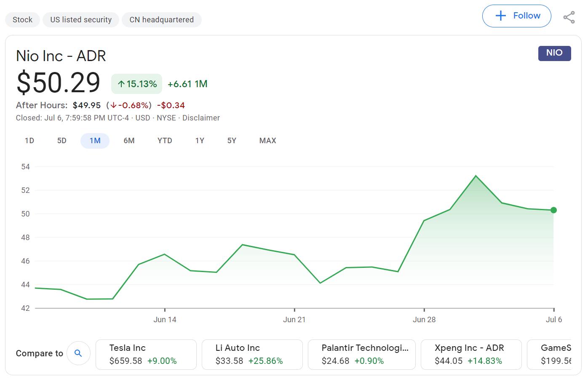Image resolution: width=588 pixels, height=382 pixels.
Task: Open the Disclaimer link
Action: click(201, 118)
